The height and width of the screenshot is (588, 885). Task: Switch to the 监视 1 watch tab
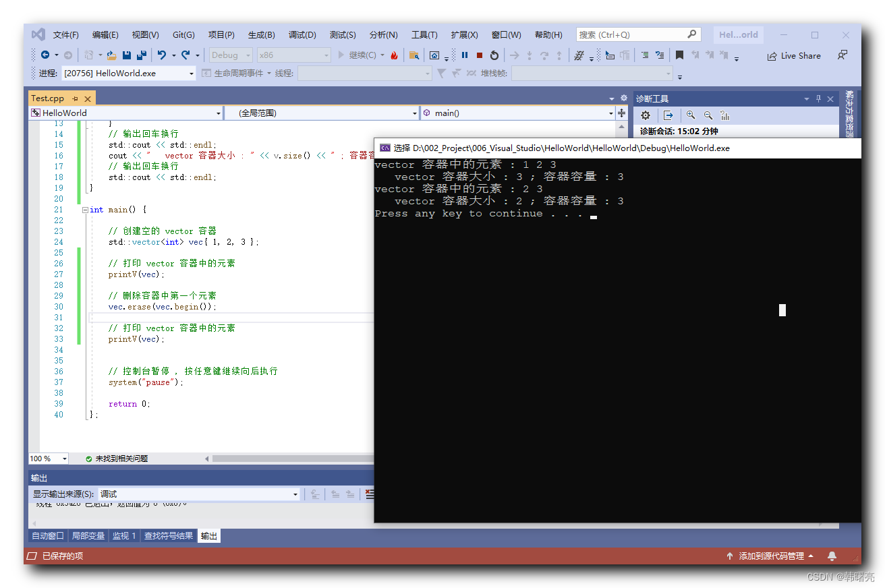[124, 536]
